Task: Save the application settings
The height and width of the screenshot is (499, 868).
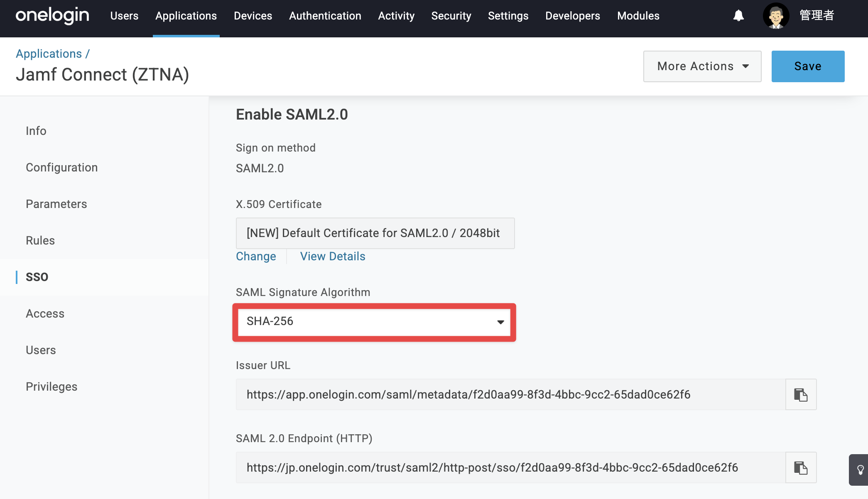Action: [x=808, y=66]
